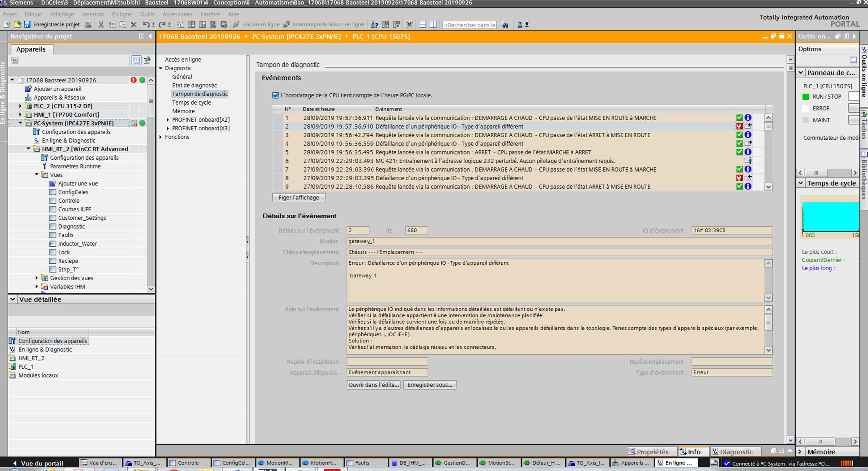Screen dimensions: 868x471
Task: Click the Download to device icon
Action: pyautogui.click(x=192, y=24)
